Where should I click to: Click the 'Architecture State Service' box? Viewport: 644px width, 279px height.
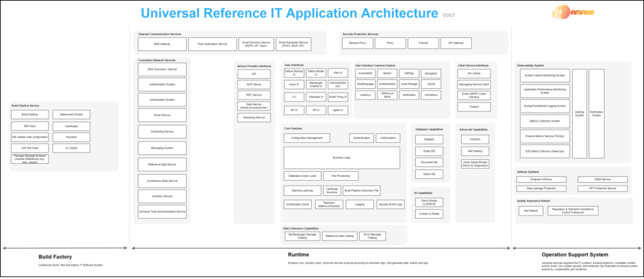point(162,181)
